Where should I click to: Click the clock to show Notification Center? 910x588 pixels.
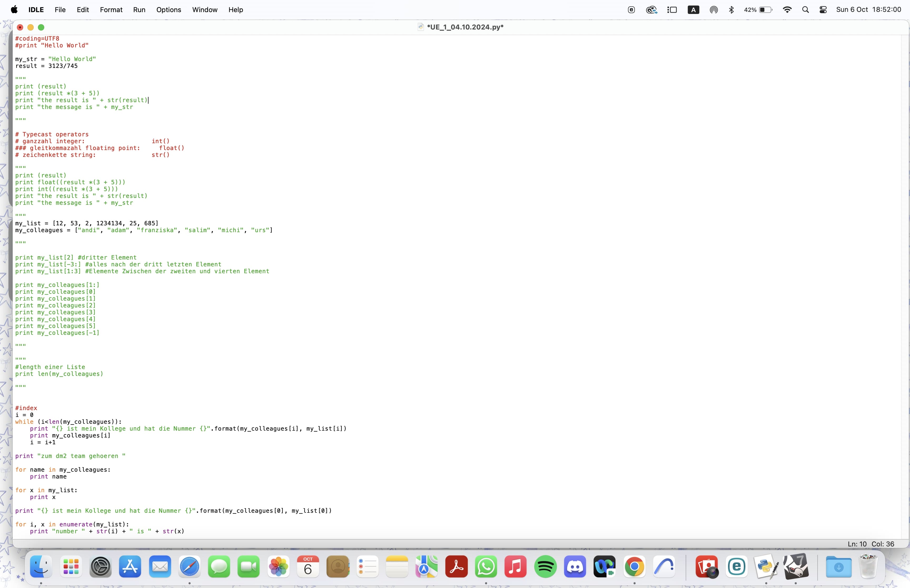coord(869,9)
